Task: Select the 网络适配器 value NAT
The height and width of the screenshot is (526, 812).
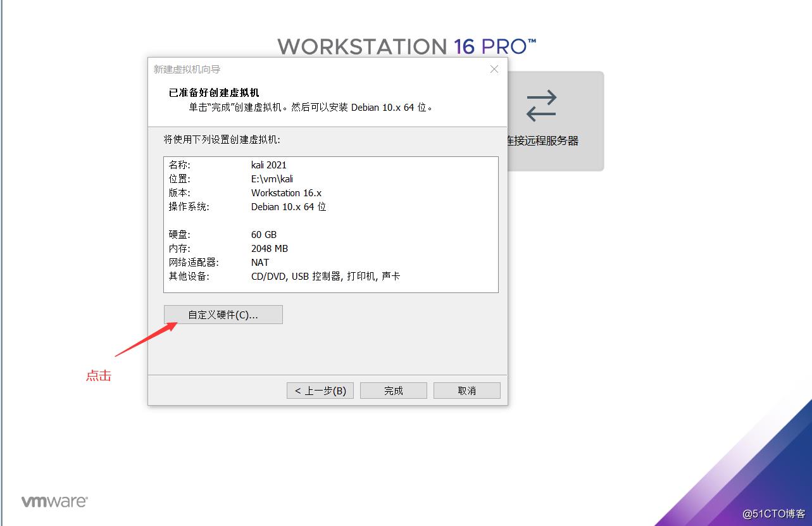Action: [x=260, y=262]
